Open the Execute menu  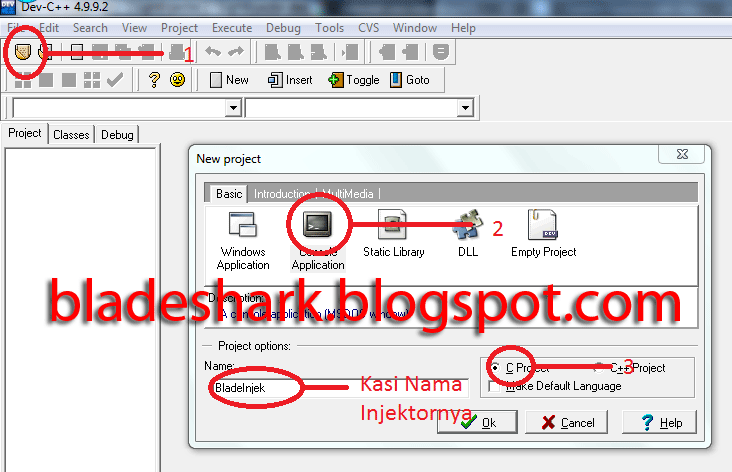232,28
